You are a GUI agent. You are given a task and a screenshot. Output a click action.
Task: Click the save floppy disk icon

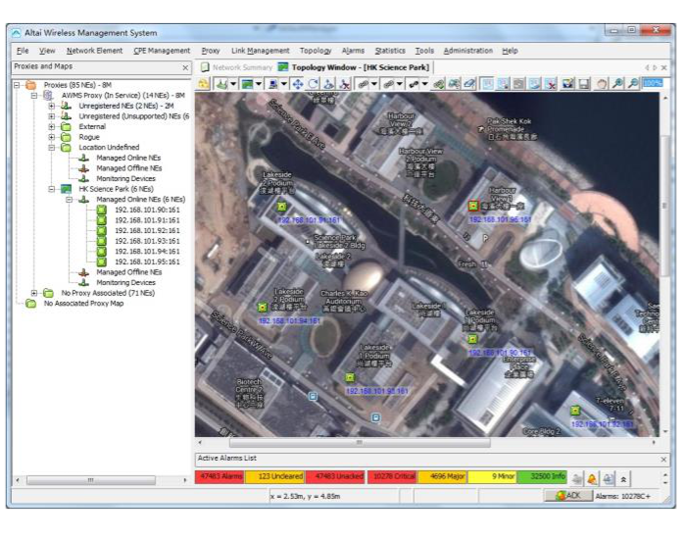pos(584,84)
